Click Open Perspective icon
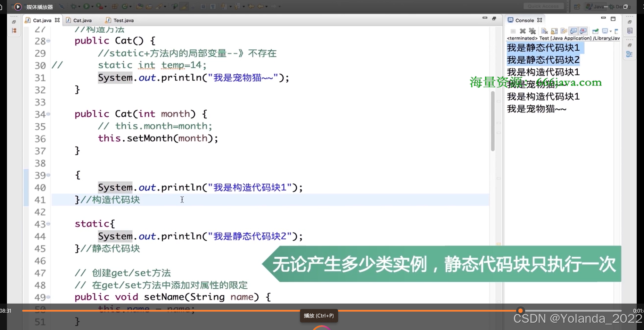This screenshot has width=644, height=330. [x=577, y=6]
